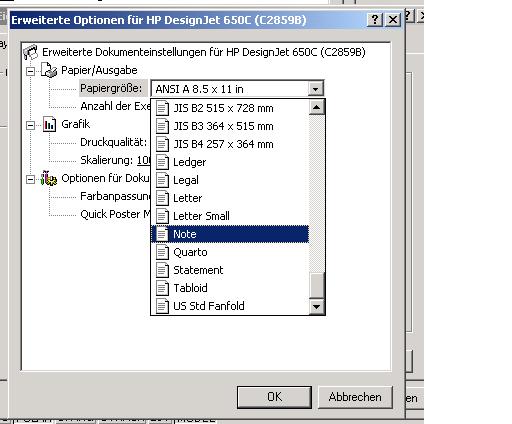Viewport: 512px width, 424px height.
Task: Open the Papiergröße combo box arrow
Action: (x=315, y=89)
